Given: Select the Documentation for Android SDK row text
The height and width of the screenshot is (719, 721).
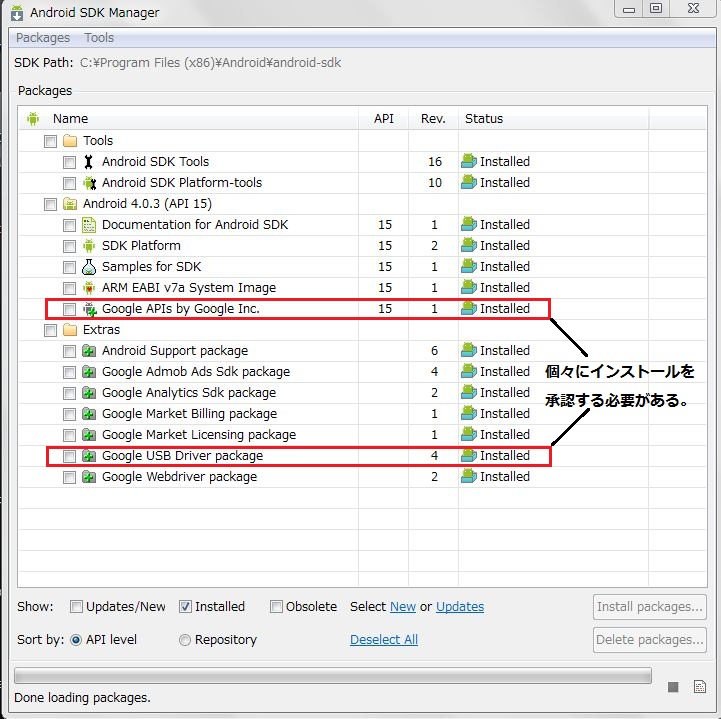Looking at the screenshot, I should [195, 225].
